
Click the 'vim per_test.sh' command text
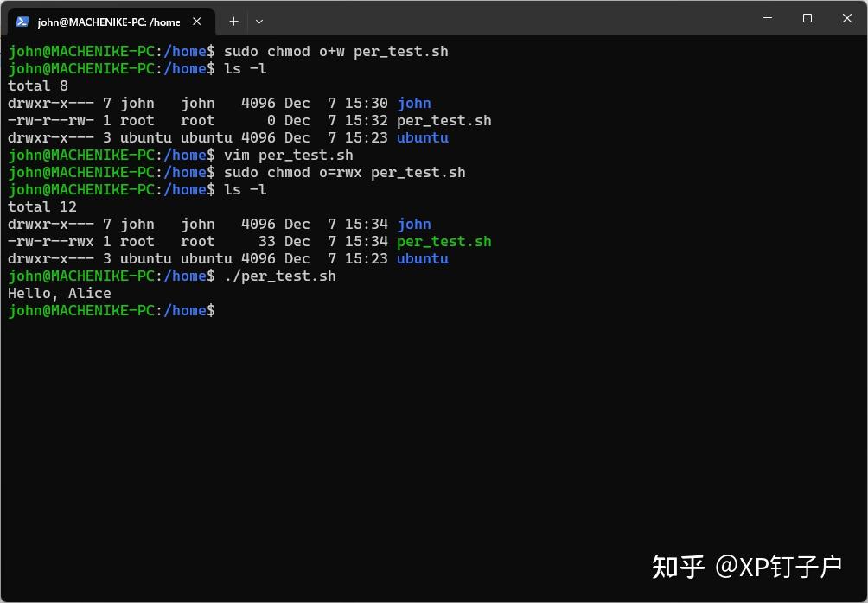[x=289, y=155]
